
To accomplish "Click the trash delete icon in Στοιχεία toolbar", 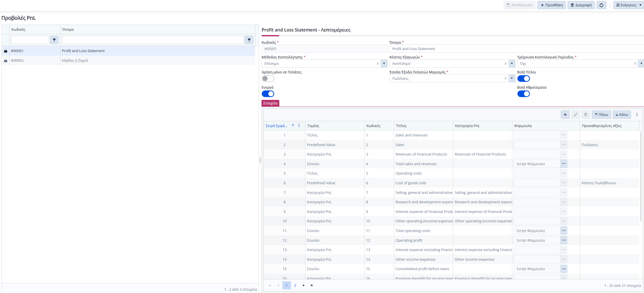I will 586,115.
